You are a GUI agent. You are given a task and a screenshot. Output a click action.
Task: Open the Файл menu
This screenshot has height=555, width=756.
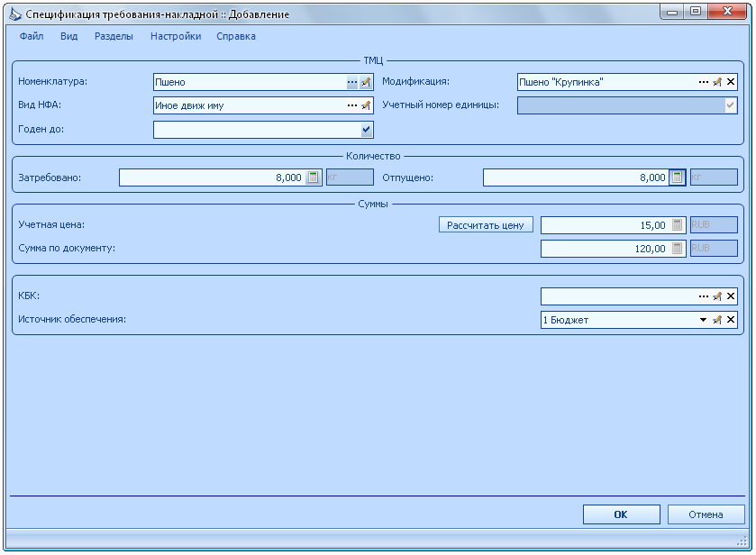[32, 36]
